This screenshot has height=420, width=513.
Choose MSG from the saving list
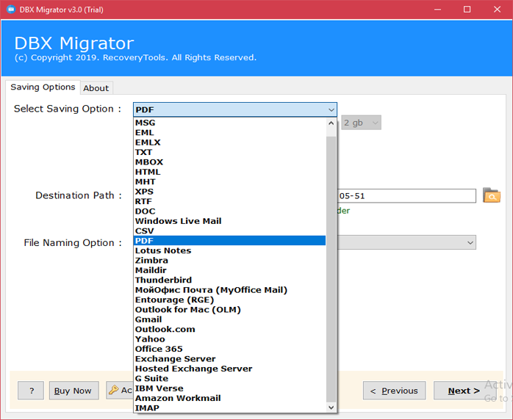point(229,123)
